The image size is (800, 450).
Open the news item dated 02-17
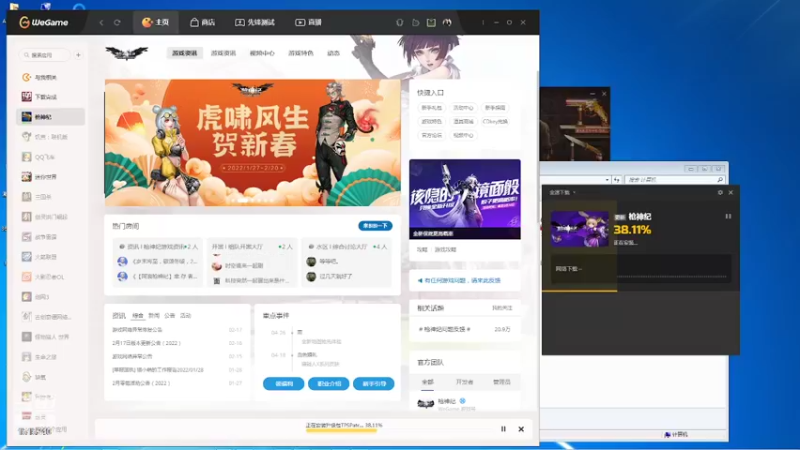click(177, 330)
